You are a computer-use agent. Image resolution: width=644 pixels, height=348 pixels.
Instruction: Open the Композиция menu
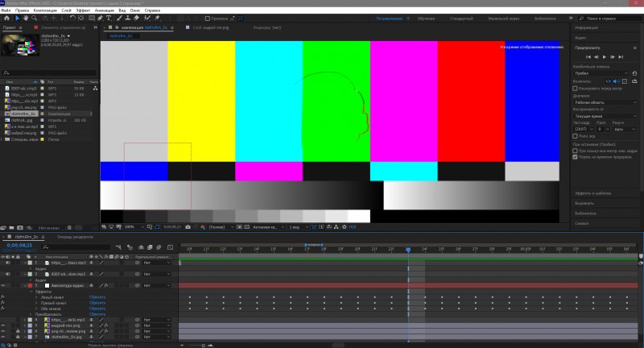45,10
